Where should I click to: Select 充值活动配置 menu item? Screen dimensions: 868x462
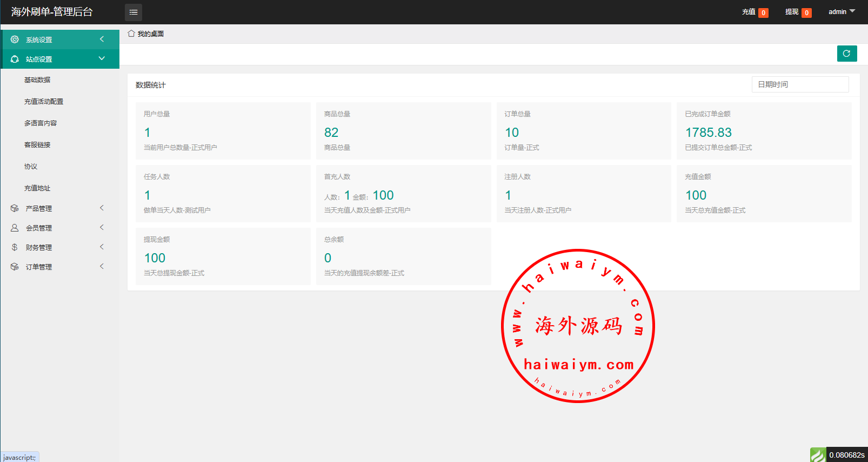point(44,101)
